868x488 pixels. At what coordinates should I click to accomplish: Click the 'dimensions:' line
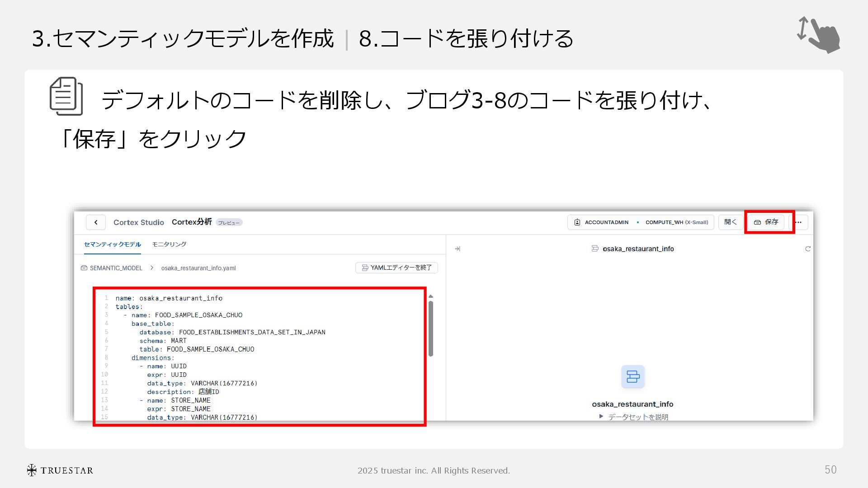[153, 358]
